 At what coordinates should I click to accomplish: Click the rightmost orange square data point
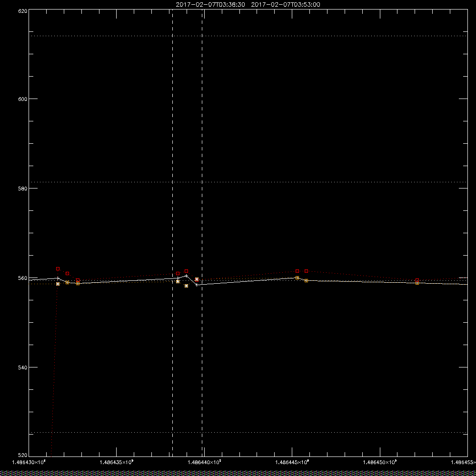(417, 283)
